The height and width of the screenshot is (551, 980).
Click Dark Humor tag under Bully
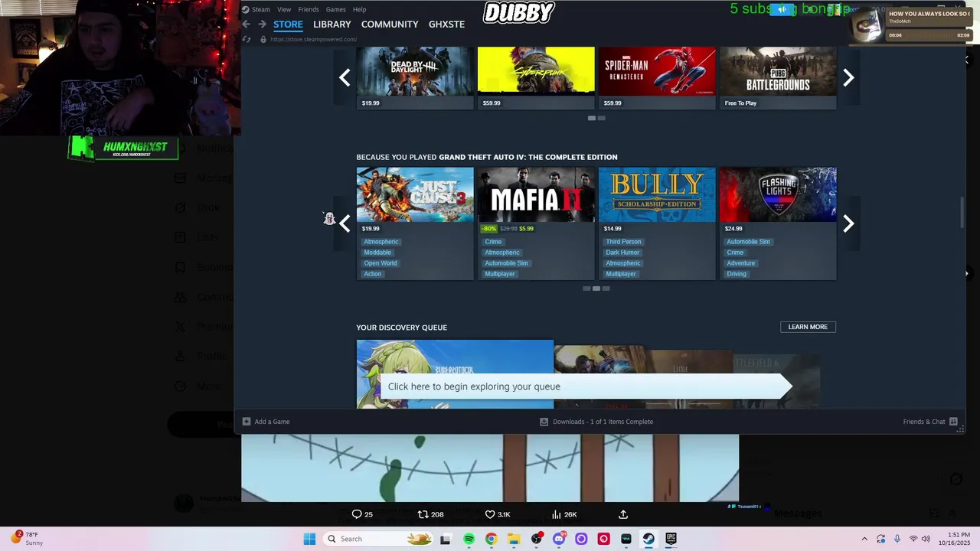point(622,253)
